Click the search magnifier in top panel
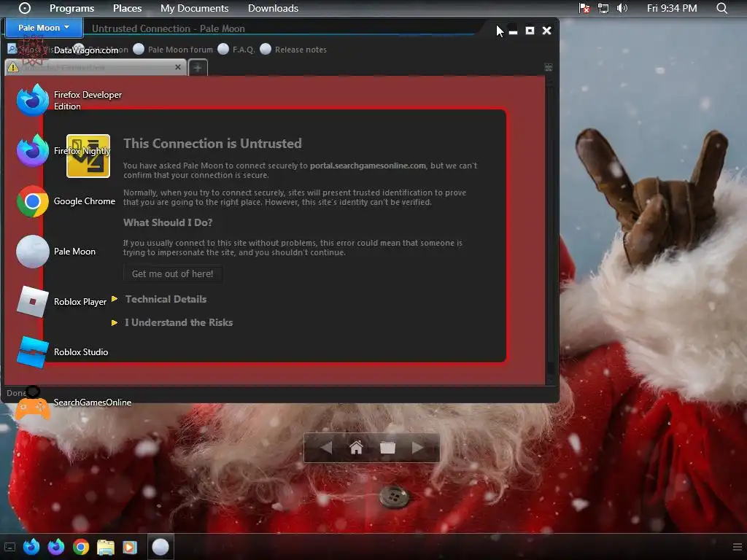Viewport: 747px width, 560px height. tap(721, 8)
